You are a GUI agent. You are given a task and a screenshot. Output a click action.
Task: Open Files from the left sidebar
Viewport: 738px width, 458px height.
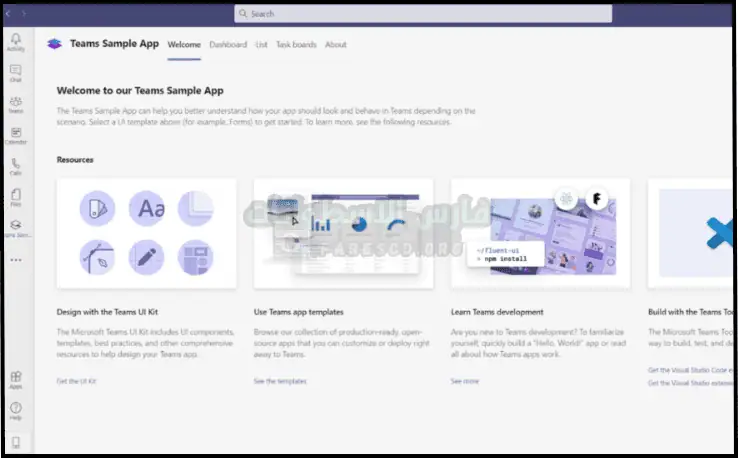coord(15,197)
